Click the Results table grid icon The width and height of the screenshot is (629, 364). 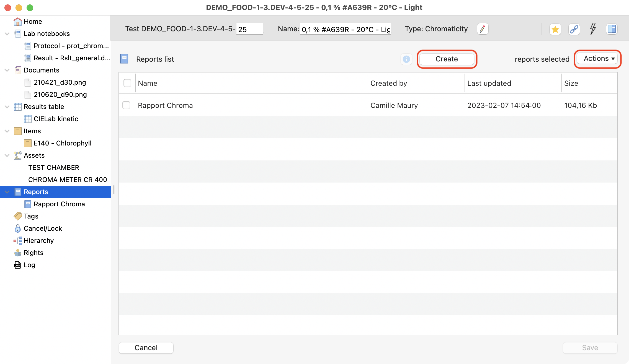17,107
